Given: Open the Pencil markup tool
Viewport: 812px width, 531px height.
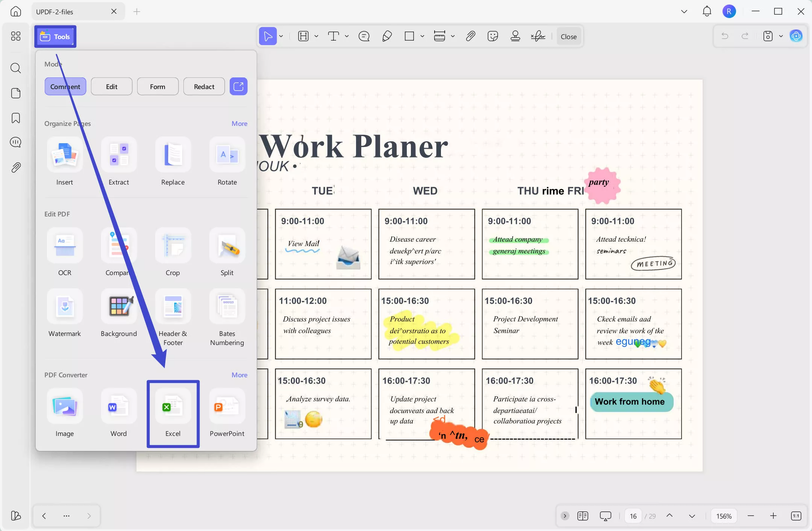Looking at the screenshot, I should pyautogui.click(x=387, y=36).
